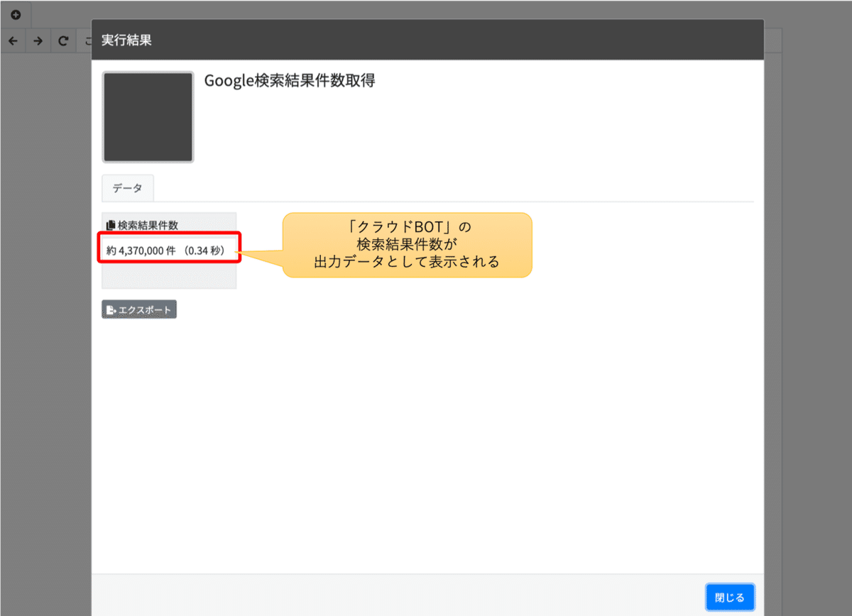
Task: Click the back navigation arrow
Action: pyautogui.click(x=13, y=40)
